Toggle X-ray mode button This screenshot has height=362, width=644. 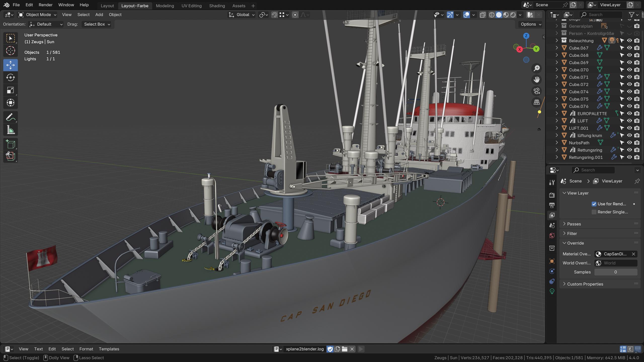point(482,15)
